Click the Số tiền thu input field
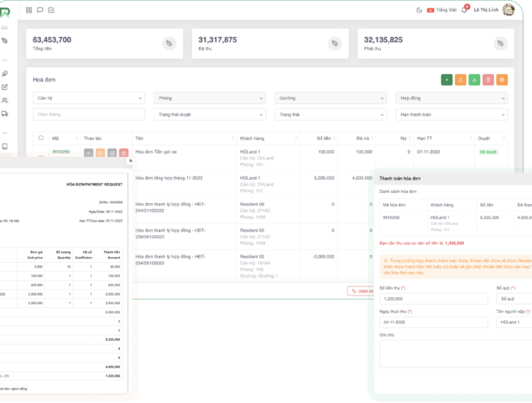This screenshot has height=403, width=532. [x=432, y=298]
